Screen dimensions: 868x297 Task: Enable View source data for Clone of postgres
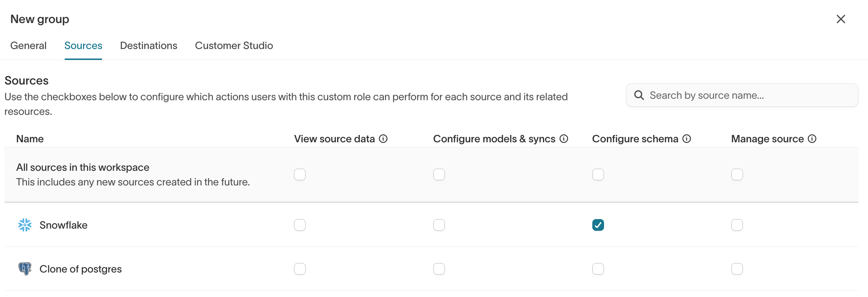300,269
